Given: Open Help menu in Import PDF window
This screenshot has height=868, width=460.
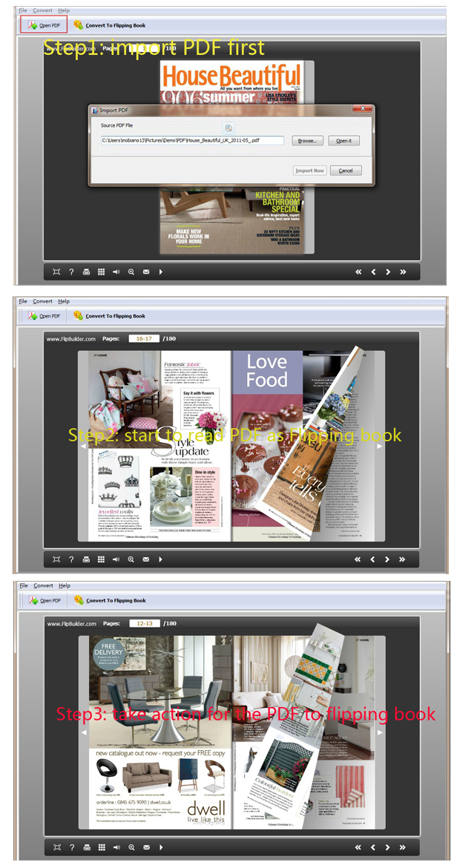Looking at the screenshot, I should (x=64, y=10).
